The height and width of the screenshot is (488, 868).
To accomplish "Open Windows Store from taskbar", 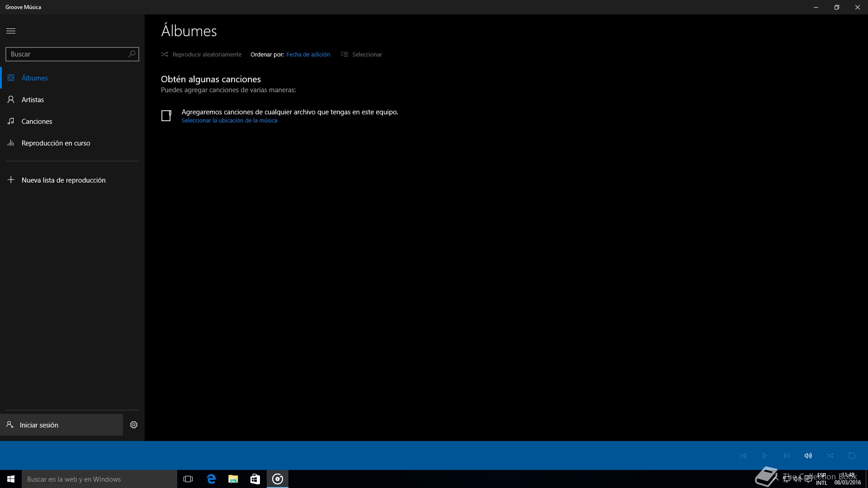I will (x=255, y=479).
